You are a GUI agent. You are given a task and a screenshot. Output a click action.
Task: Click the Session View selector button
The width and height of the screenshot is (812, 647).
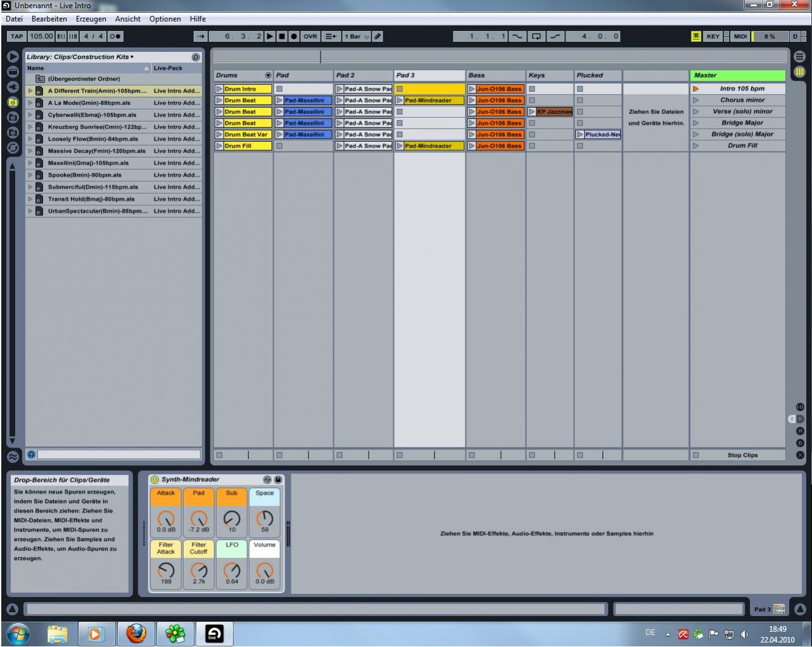pyautogui.click(x=799, y=72)
